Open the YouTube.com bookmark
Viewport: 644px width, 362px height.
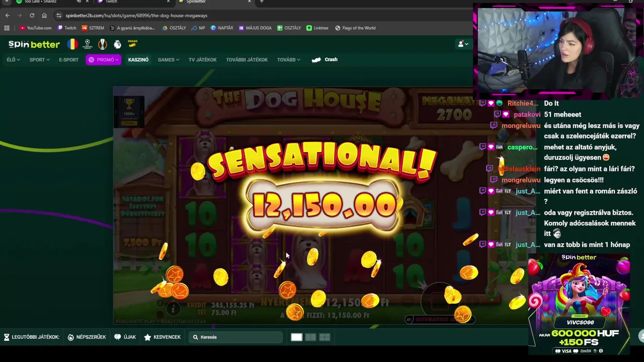click(36, 28)
